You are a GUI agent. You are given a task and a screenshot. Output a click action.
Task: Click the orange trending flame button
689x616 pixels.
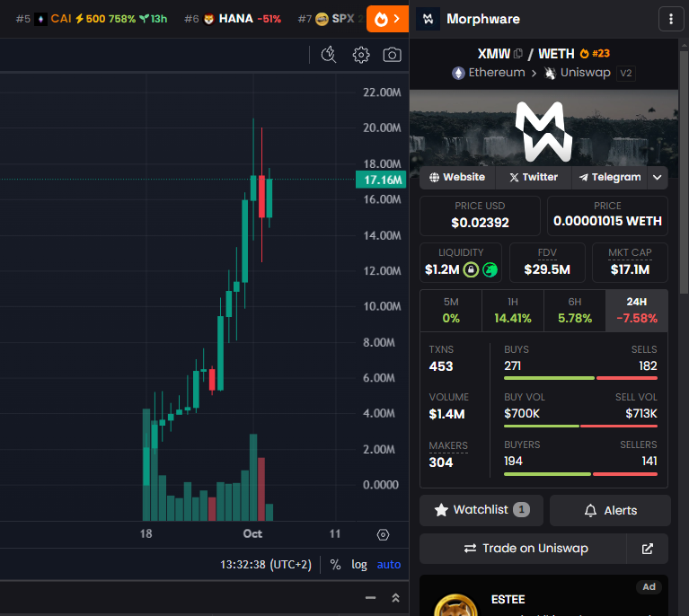[x=387, y=18]
